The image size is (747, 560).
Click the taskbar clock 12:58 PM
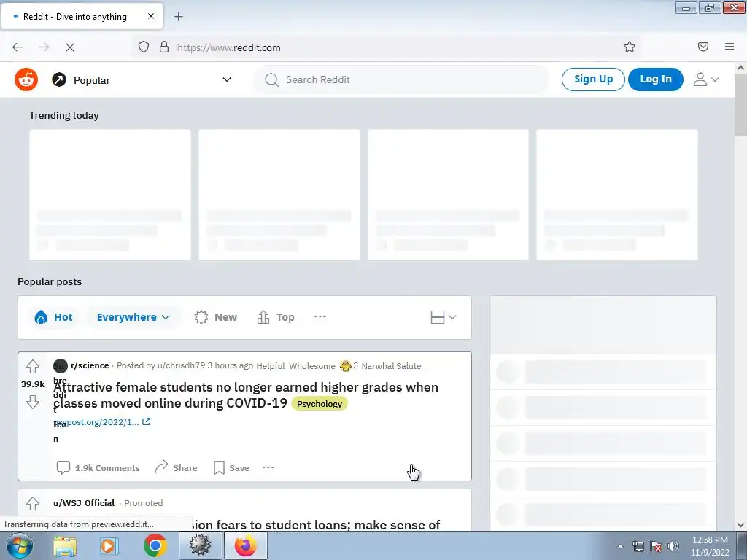(x=710, y=546)
